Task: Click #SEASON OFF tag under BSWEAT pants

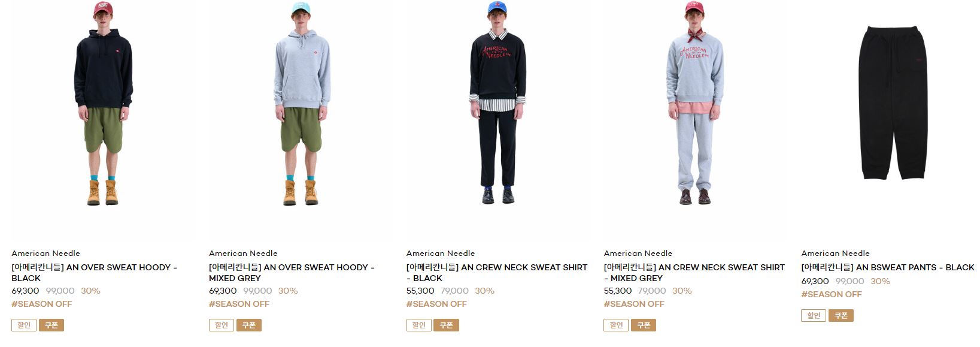Action: coord(832,294)
